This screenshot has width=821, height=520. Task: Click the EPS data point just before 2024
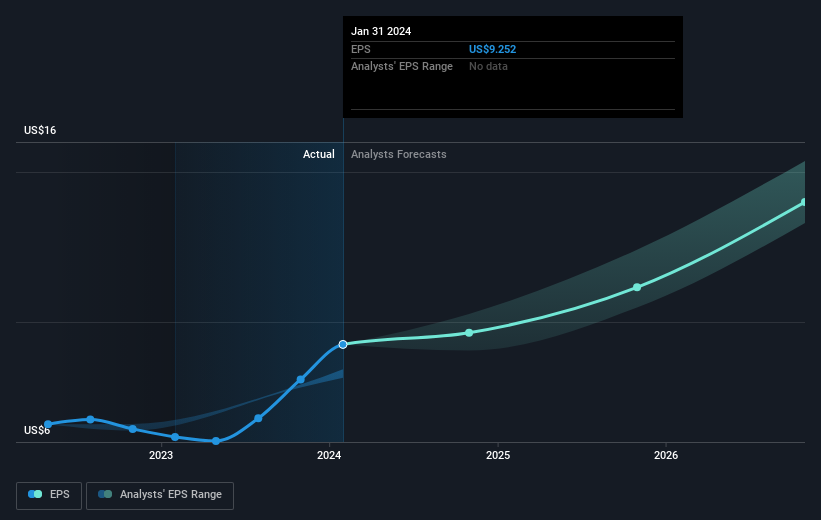coord(301,379)
